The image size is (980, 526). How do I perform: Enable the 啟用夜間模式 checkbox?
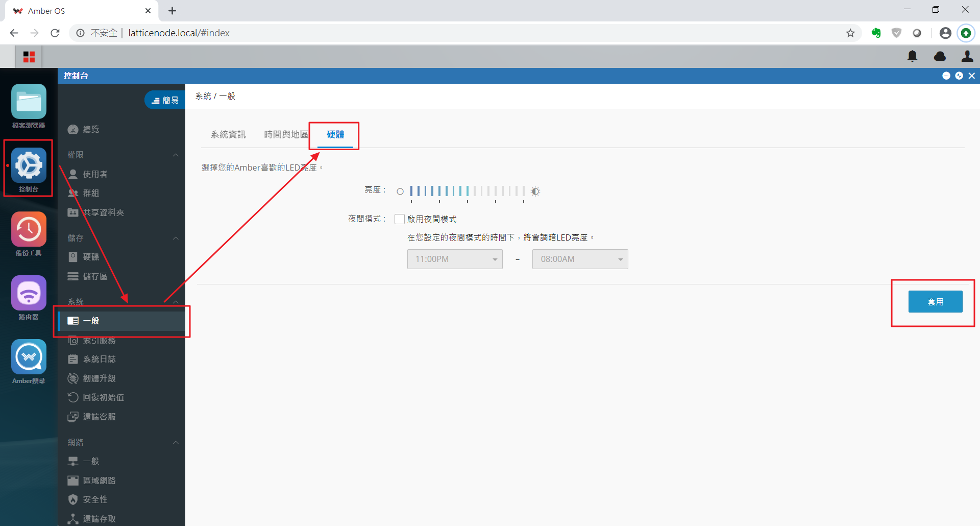tap(400, 219)
